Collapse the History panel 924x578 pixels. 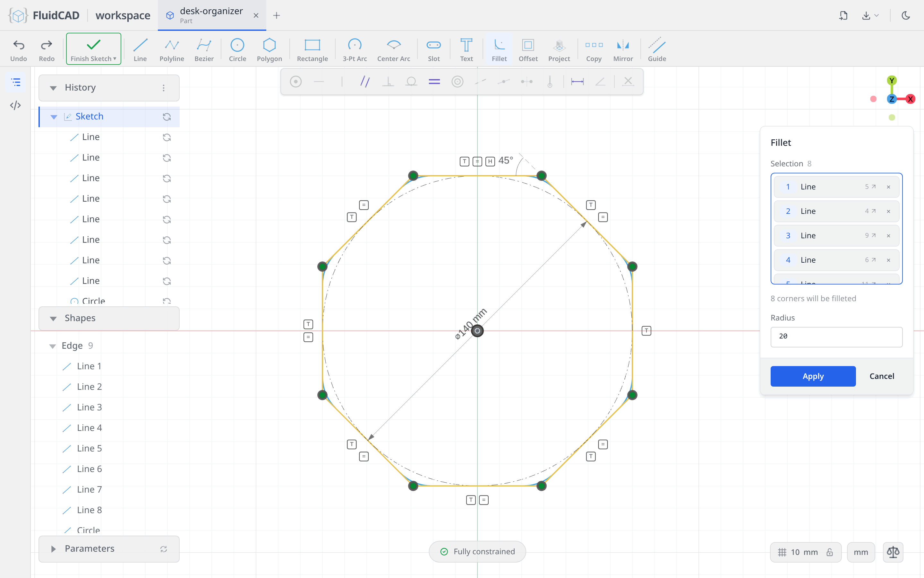click(53, 88)
